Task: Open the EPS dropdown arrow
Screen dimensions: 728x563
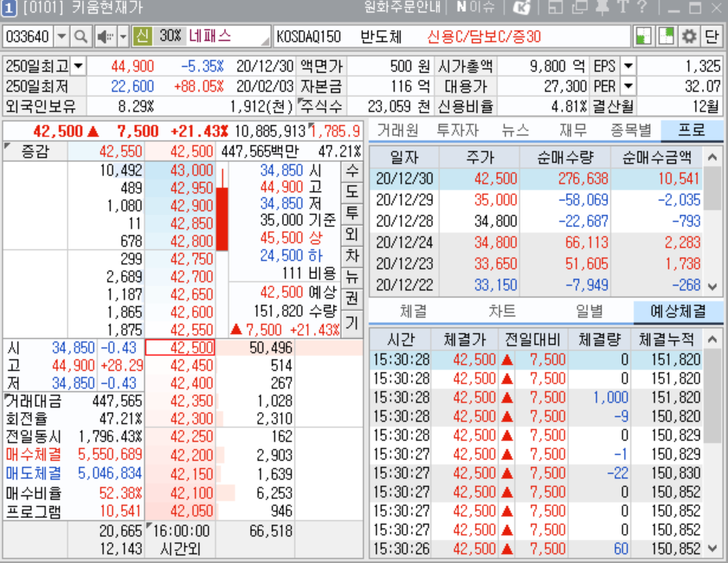Action: point(628,66)
